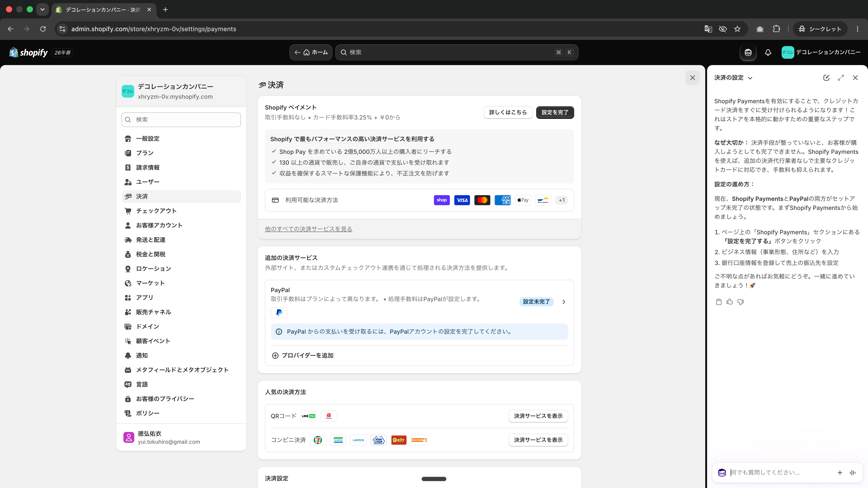Go to チェックアウト settings
The height and width of the screenshot is (488, 868).
click(181, 211)
